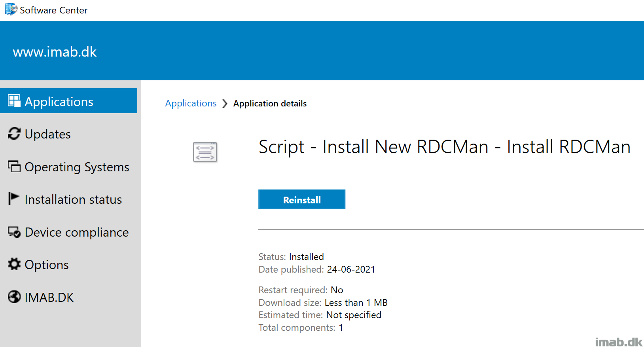Click the Restart required: No text
644x347 pixels.
301,290
